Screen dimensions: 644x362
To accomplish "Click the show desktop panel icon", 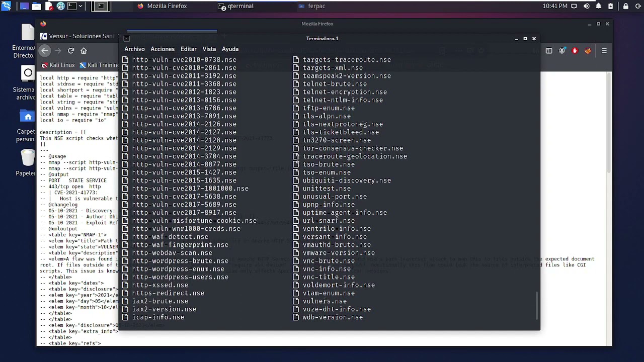I will (24, 6).
